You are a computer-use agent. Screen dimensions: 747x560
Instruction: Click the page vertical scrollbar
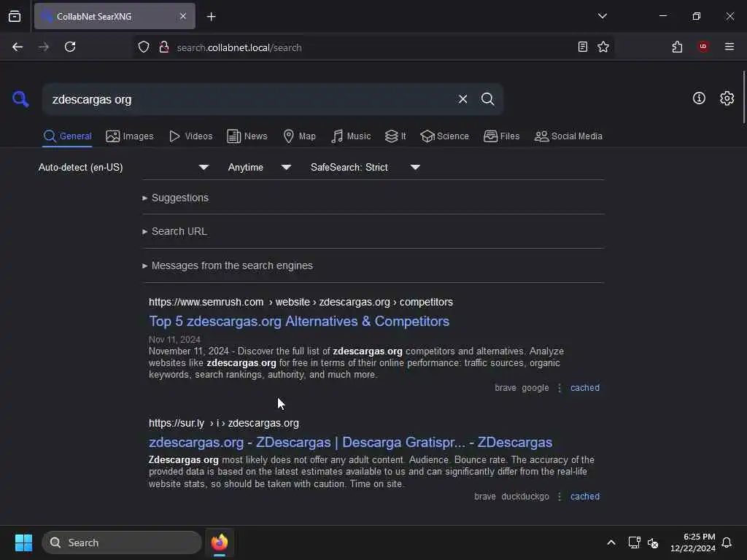(x=743, y=97)
